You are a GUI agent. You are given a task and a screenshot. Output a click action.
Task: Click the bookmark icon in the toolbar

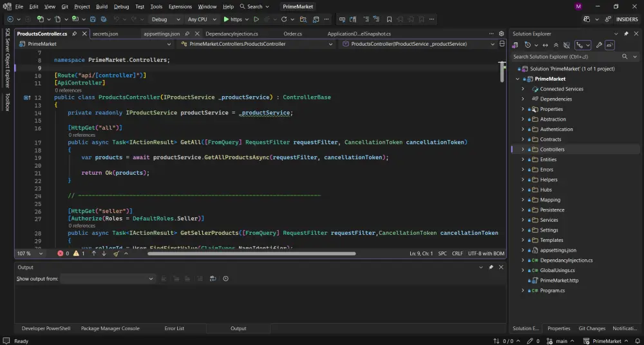[389, 19]
